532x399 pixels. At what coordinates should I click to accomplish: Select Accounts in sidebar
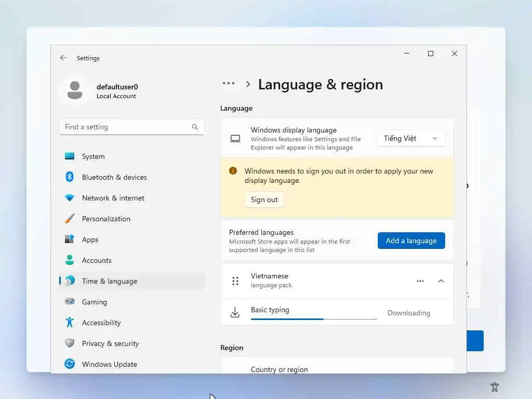tap(132, 260)
